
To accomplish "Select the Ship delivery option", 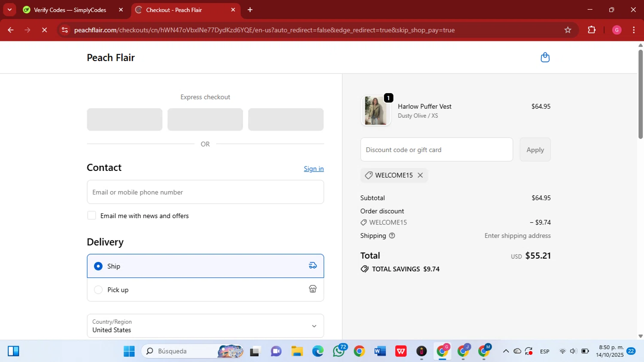I will [x=205, y=266].
